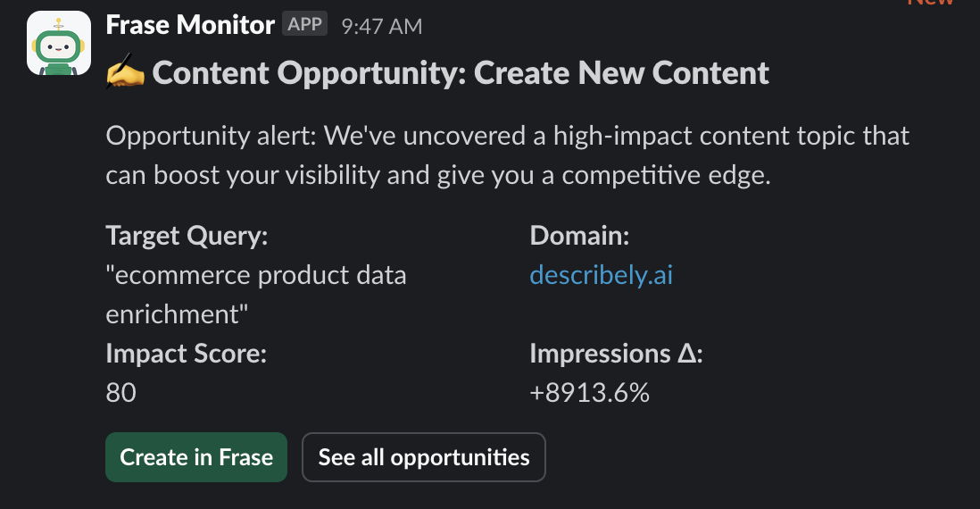Click the Domain field label
The width and height of the screenshot is (980, 509).
coord(580,236)
